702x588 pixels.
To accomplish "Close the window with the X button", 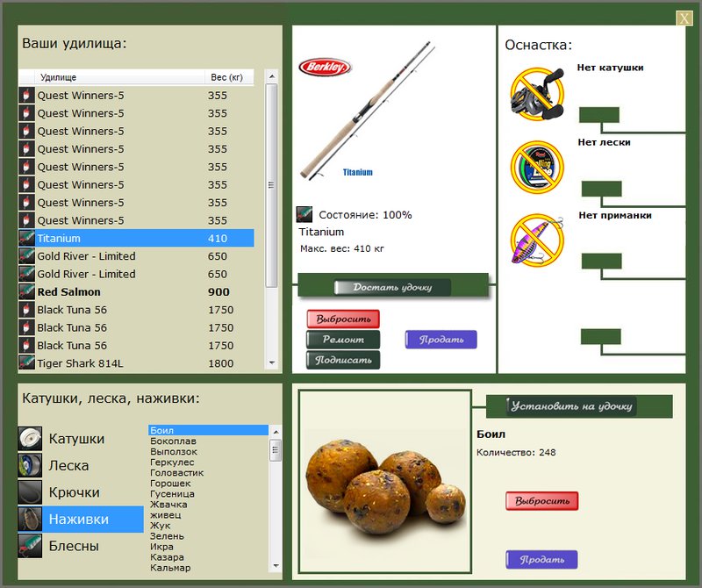I will [x=684, y=18].
